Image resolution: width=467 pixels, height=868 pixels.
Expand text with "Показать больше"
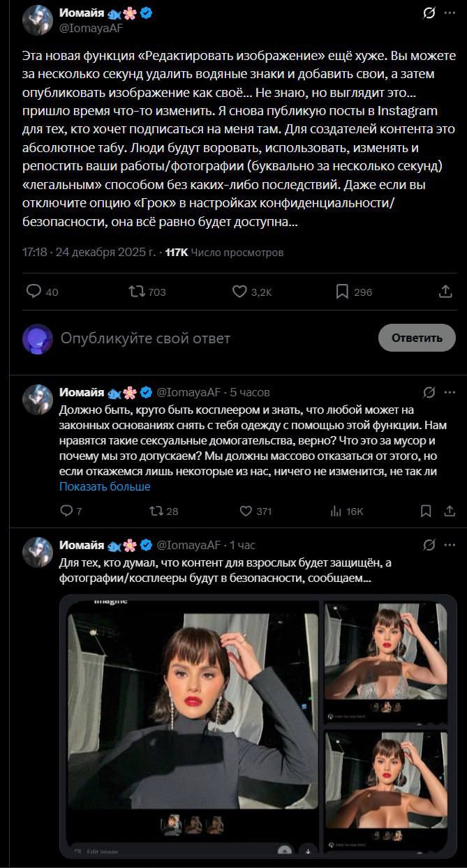[x=105, y=486]
